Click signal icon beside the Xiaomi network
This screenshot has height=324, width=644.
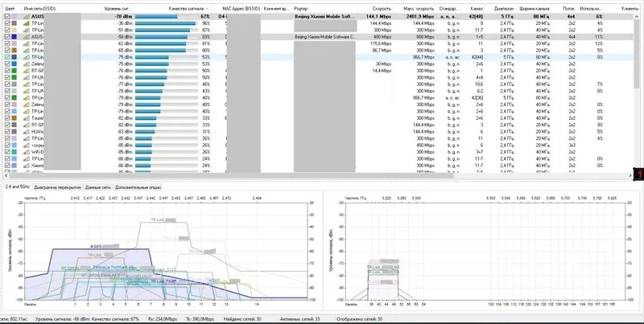pyautogui.click(x=27, y=165)
